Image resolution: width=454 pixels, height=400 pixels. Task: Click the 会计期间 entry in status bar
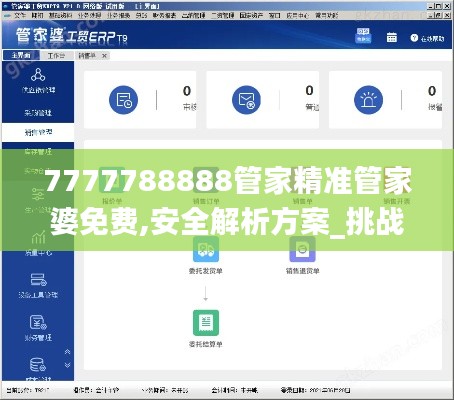234,390
